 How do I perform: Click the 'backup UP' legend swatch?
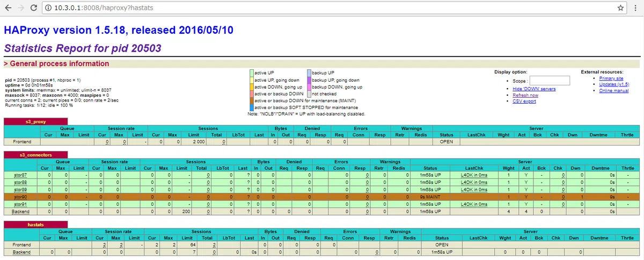pos(309,73)
